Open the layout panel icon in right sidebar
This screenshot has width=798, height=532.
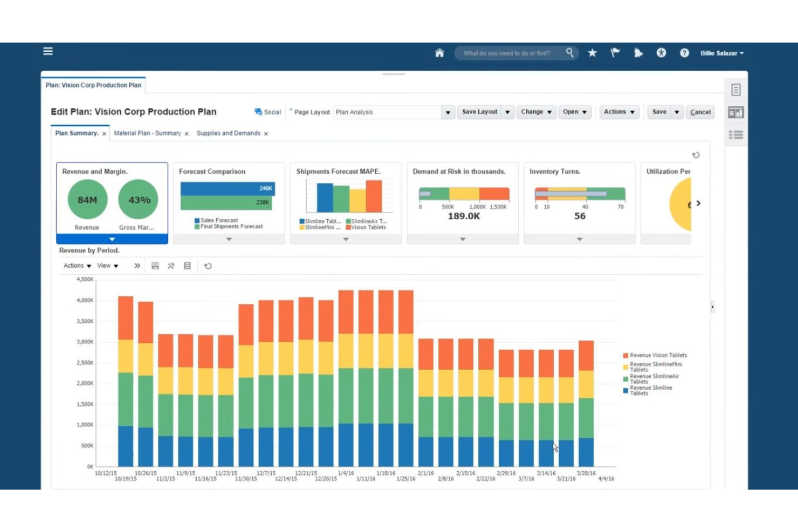point(736,113)
